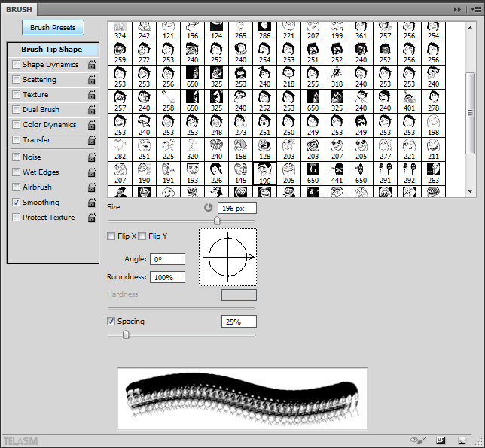The height and width of the screenshot is (448, 485).
Task: Toggle the lock icon beside Dual Brush
Action: [92, 110]
